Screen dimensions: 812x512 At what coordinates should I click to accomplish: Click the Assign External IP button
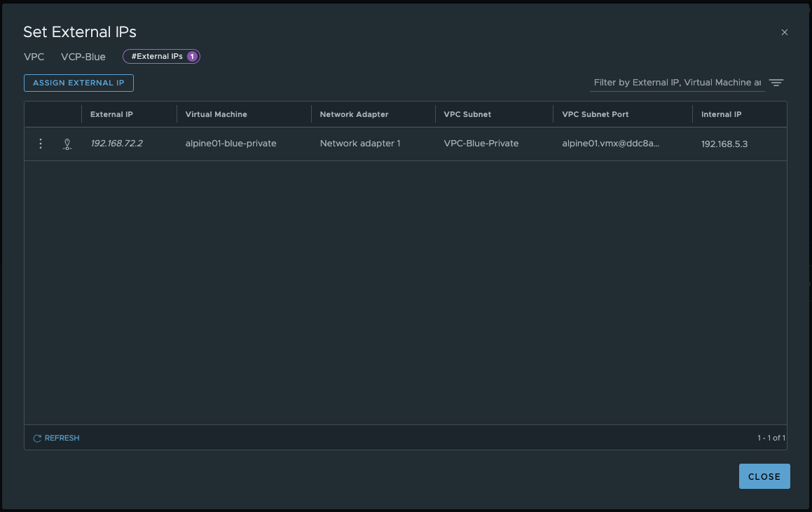(78, 83)
